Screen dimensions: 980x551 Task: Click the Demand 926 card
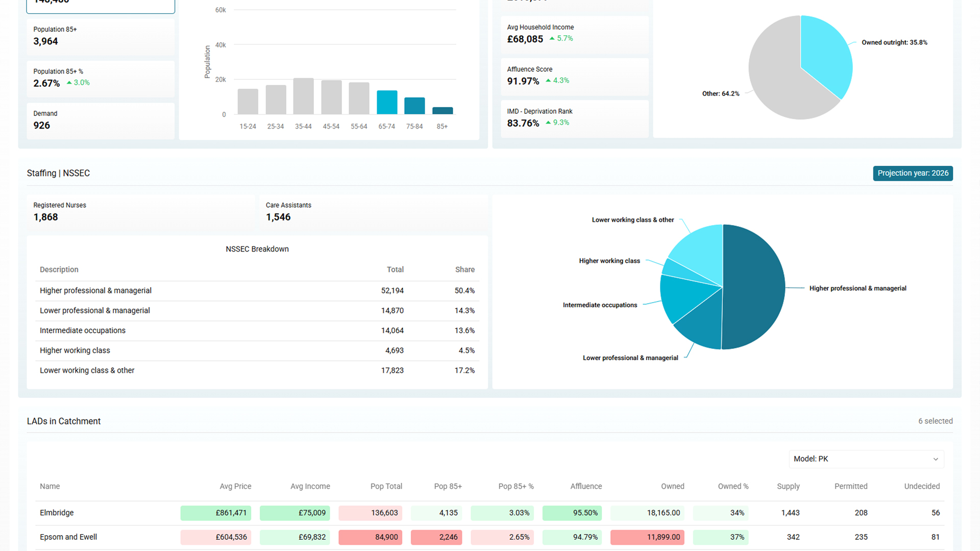[100, 120]
